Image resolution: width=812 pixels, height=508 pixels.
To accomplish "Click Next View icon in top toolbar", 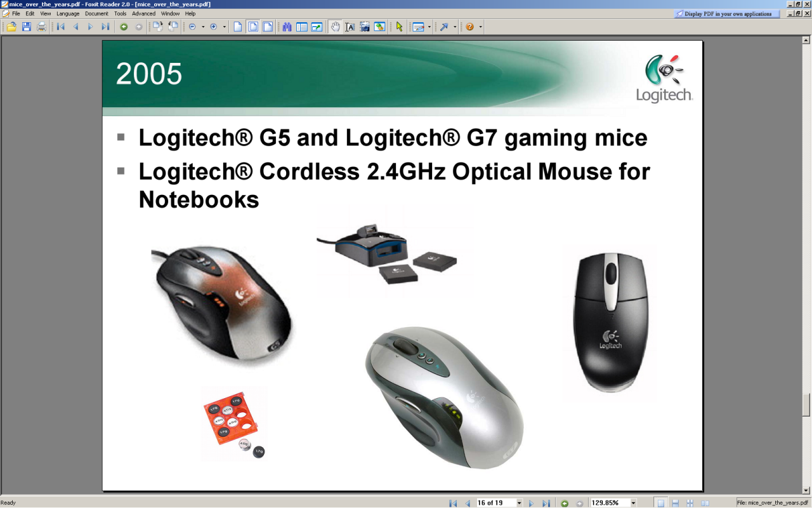I will [138, 27].
